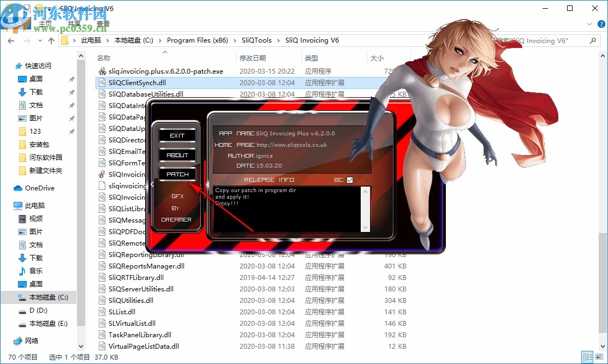Click the Up navigation arrow
Screen dimensions: 608x364
point(51,40)
